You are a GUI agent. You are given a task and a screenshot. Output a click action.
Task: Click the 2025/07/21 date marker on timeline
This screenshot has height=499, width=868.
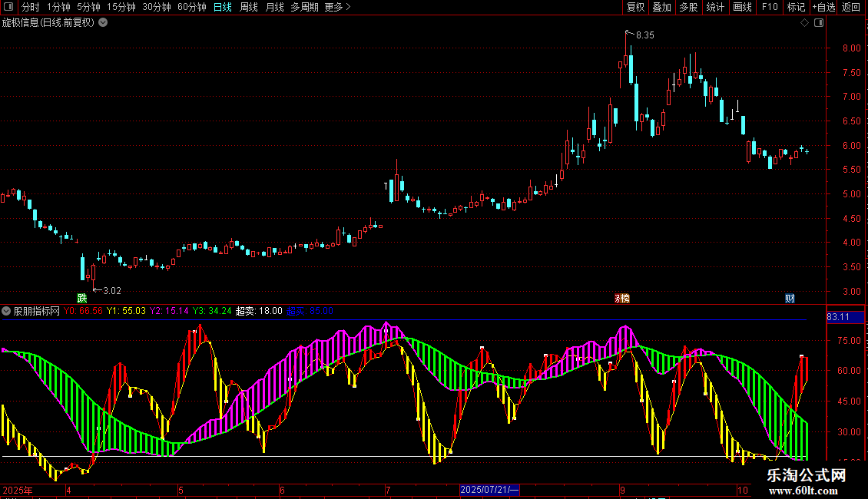click(489, 490)
